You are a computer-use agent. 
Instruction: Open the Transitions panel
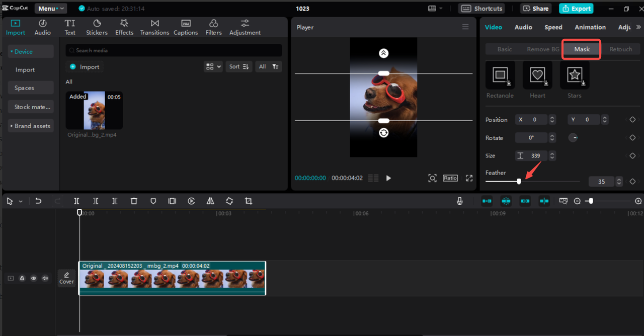click(x=154, y=27)
